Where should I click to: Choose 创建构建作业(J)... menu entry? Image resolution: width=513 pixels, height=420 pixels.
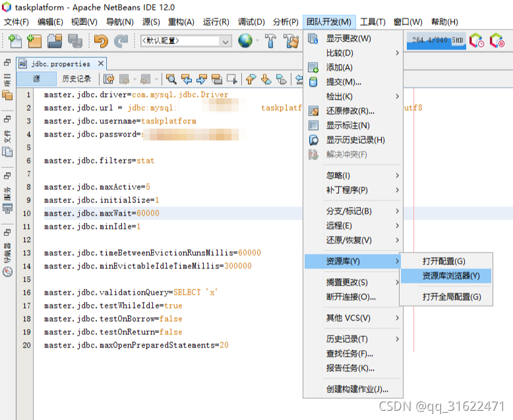point(353,389)
